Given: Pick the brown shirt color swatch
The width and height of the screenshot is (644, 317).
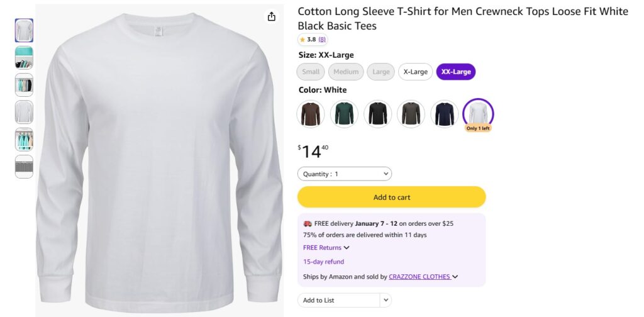Looking at the screenshot, I should (311, 114).
